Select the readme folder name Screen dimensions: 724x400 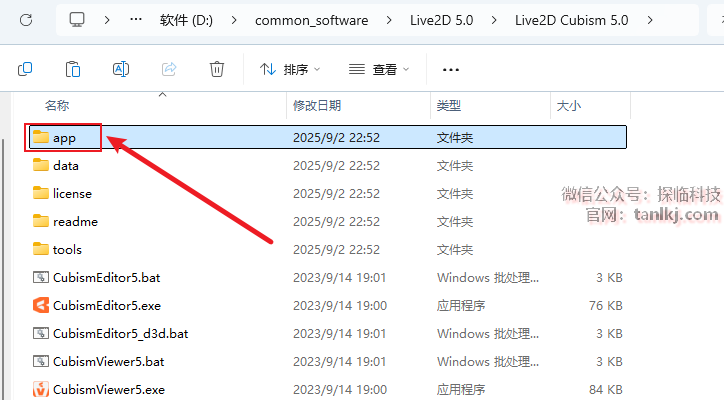pyautogui.click(x=75, y=222)
